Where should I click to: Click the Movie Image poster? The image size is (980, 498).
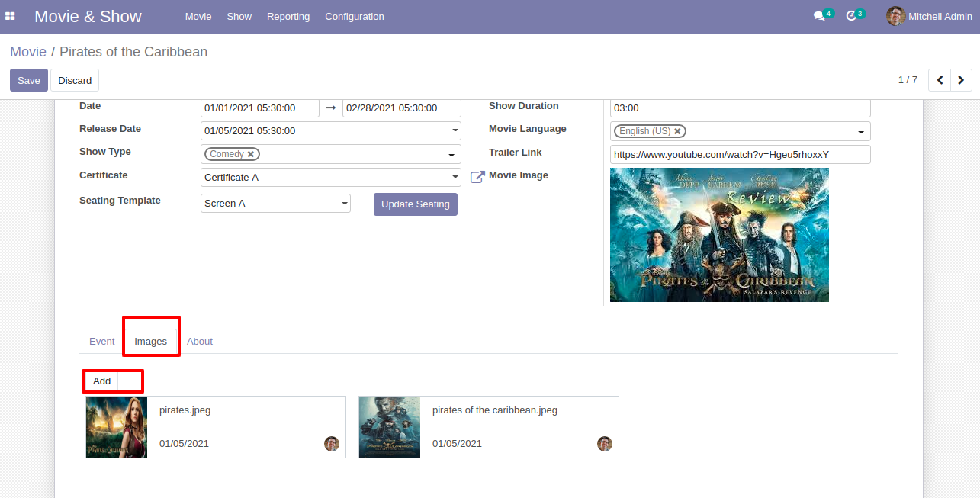click(x=719, y=235)
